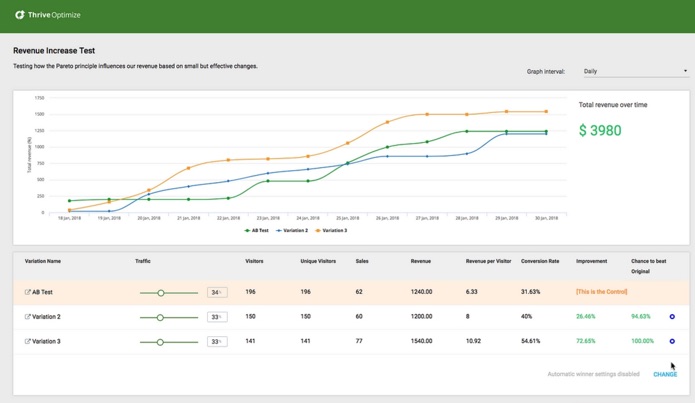Click the 1540.00 revenue cell

421,341
